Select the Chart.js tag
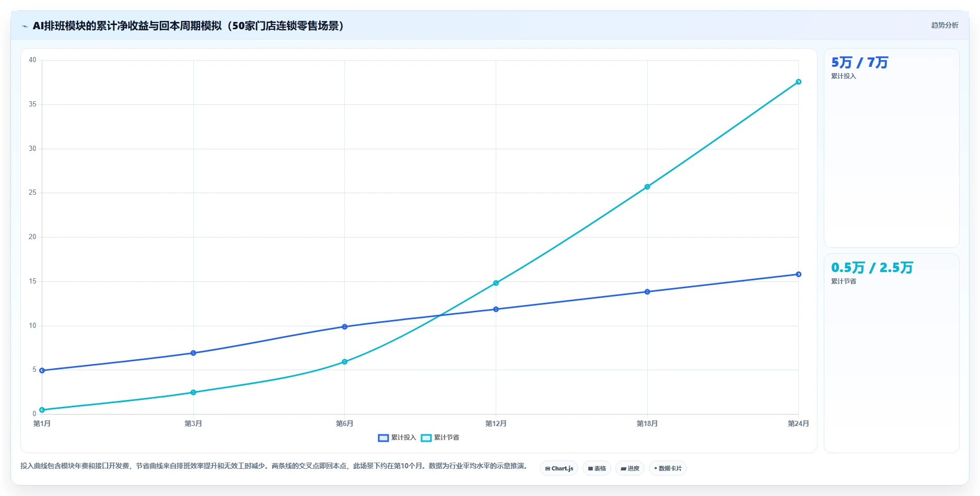Screen dimensions: 980x496 pyautogui.click(x=559, y=468)
